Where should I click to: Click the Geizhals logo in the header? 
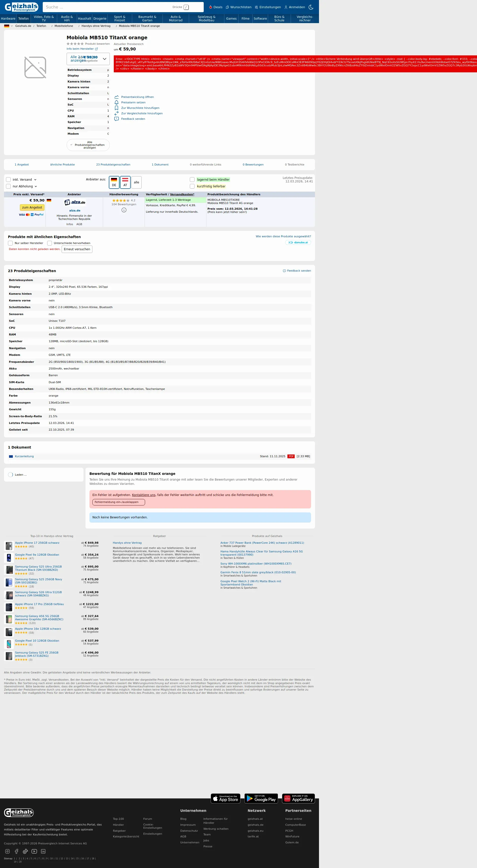[22, 7]
